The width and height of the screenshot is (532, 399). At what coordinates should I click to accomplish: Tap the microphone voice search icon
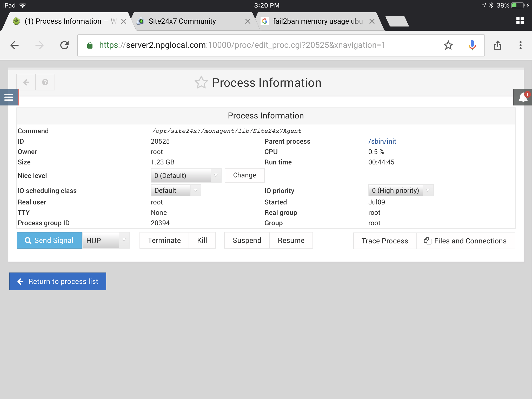pos(472,45)
